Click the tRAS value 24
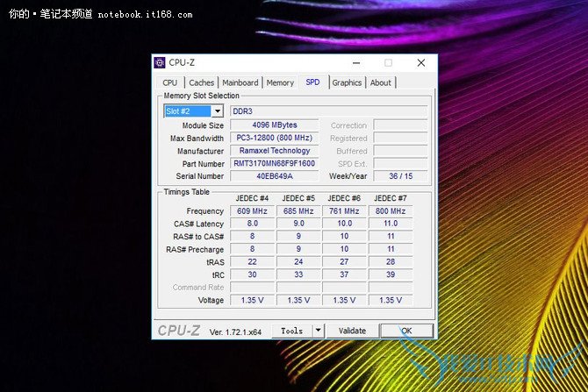Screen dimensions: 588x392 (298, 261)
